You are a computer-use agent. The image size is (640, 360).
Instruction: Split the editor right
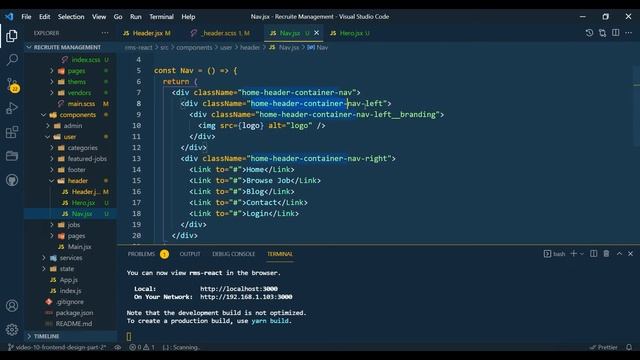point(616,33)
